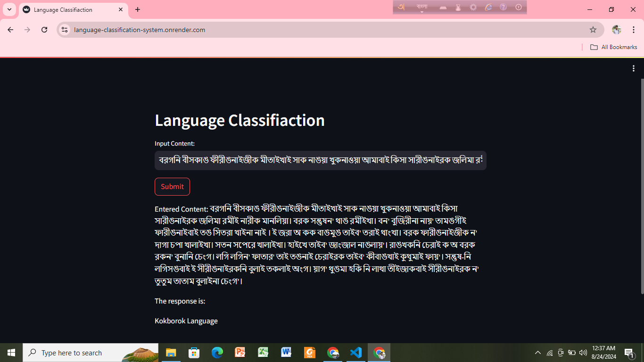Toggle the bookmark star in the address bar
The width and height of the screenshot is (644, 362).
pyautogui.click(x=594, y=29)
